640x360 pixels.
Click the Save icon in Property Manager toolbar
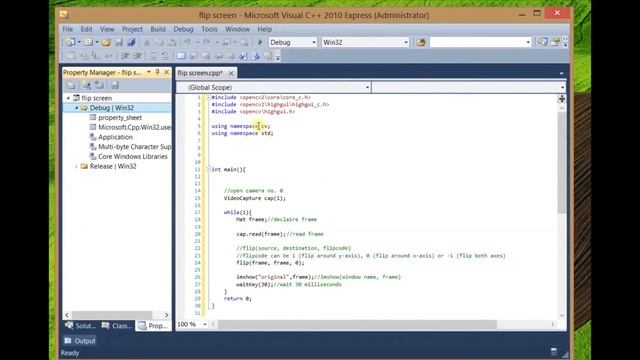click(115, 85)
